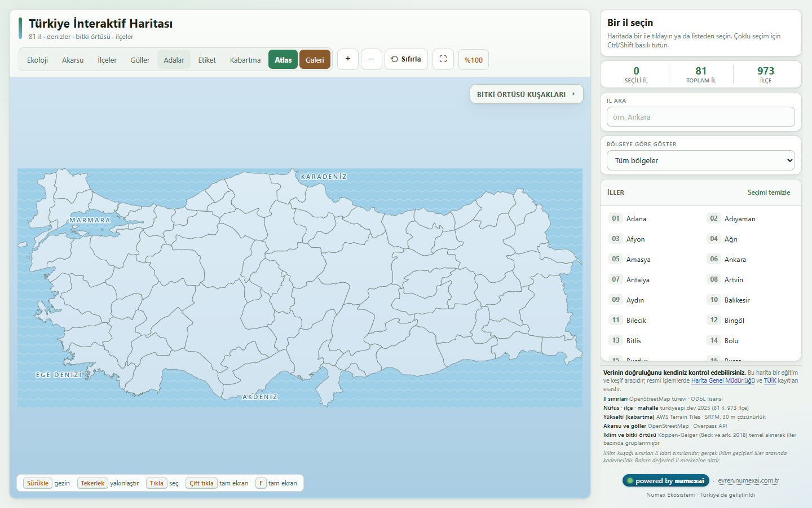Viewport: 812px width, 508px height.
Task: Select Bitlis from the province list
Action: [x=652, y=340]
